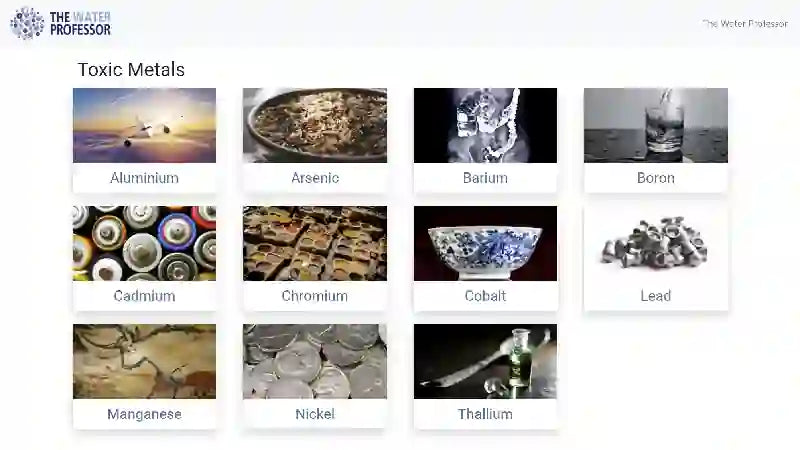This screenshot has height=450, width=800.
Task: Open the Nickel coins image
Action: (315, 361)
